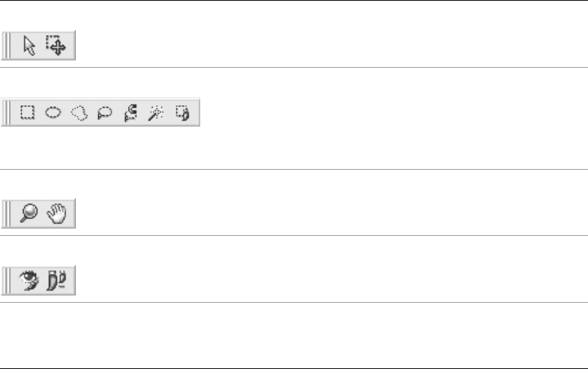Select the rectangular marquee selection tool
The image size is (588, 369).
pos(27,113)
